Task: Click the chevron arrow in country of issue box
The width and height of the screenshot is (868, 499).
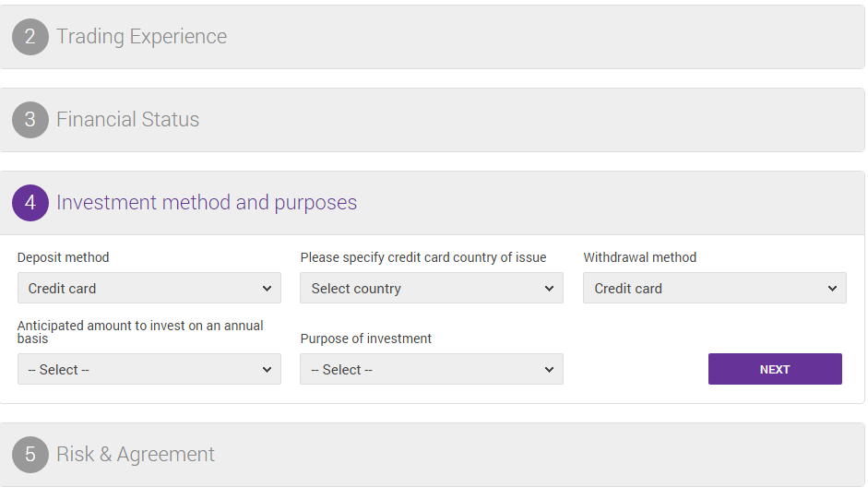Action: (549, 289)
